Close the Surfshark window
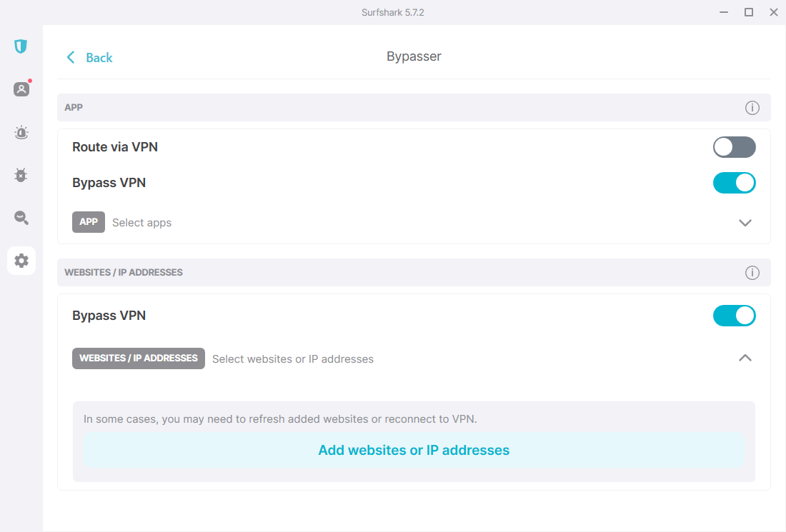The height and width of the screenshot is (532, 786). [x=774, y=13]
